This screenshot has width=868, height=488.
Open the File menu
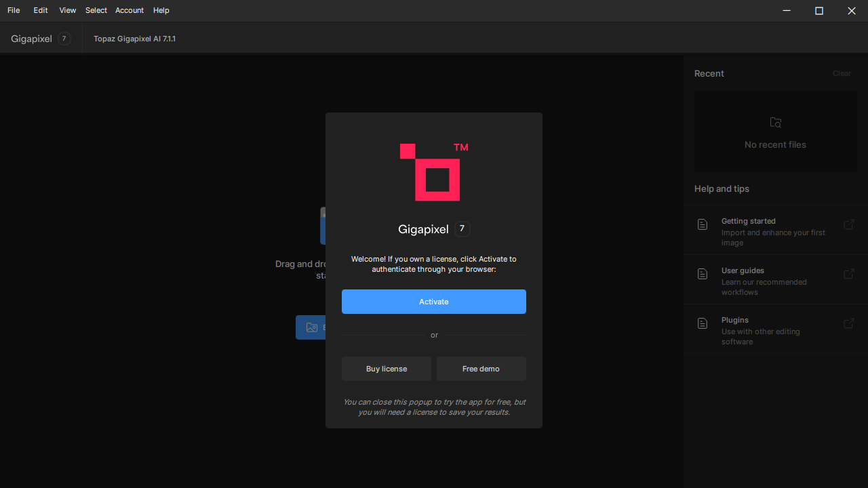click(x=14, y=10)
